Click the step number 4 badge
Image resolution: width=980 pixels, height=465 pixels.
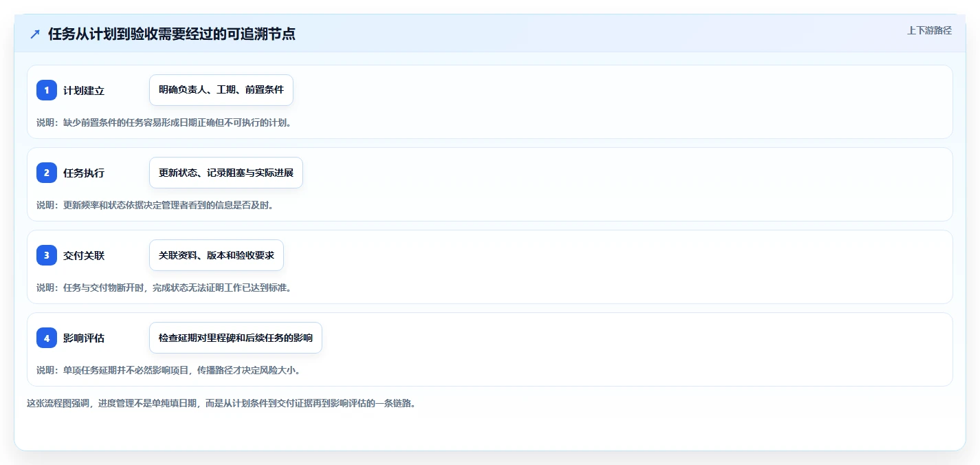pyautogui.click(x=47, y=338)
